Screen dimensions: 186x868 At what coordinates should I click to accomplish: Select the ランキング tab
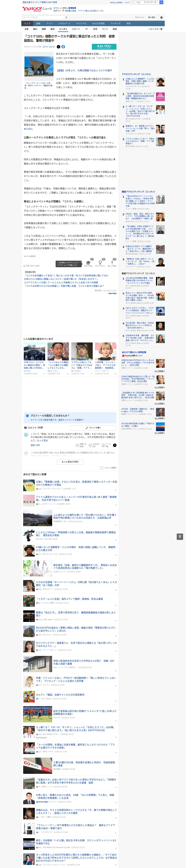pos(115,24)
